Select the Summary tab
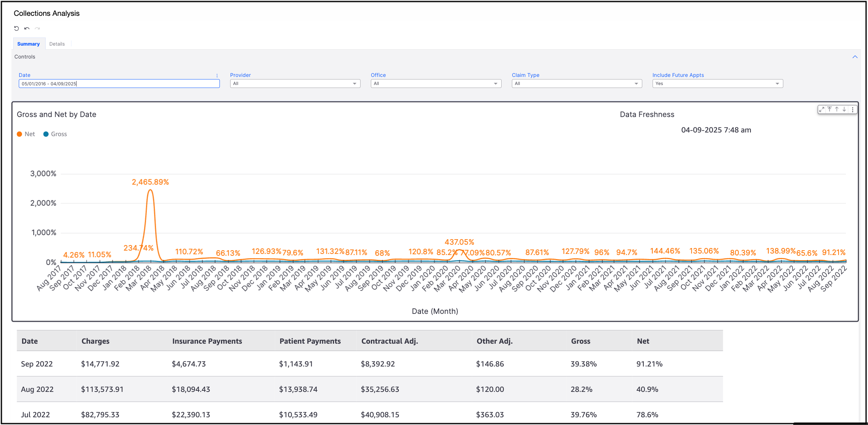The width and height of the screenshot is (868, 425). [x=28, y=44]
